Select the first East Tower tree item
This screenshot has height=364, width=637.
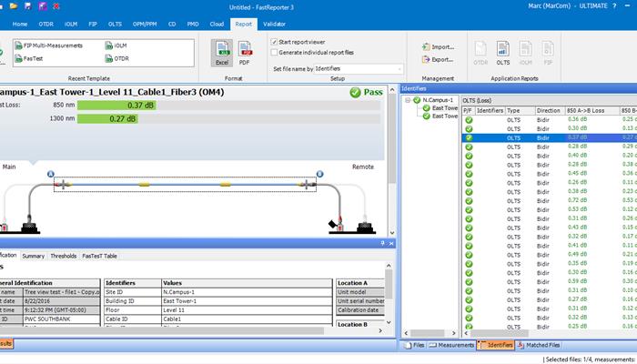click(x=444, y=108)
